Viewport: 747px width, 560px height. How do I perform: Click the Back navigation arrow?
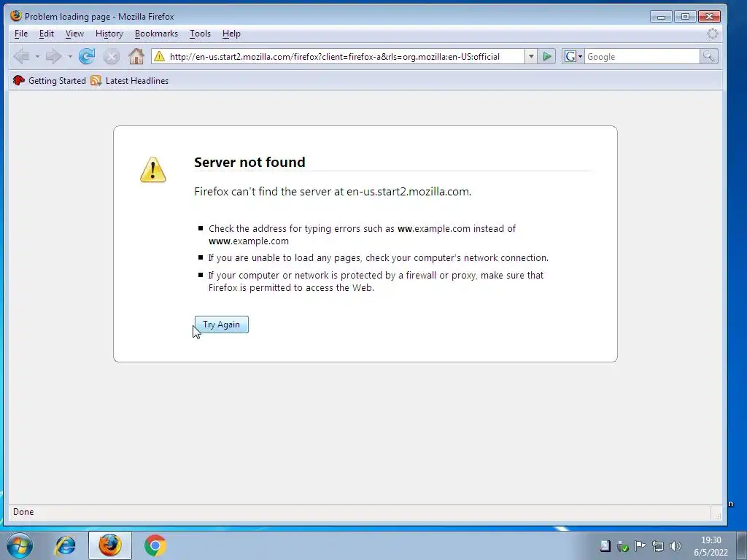pos(21,57)
